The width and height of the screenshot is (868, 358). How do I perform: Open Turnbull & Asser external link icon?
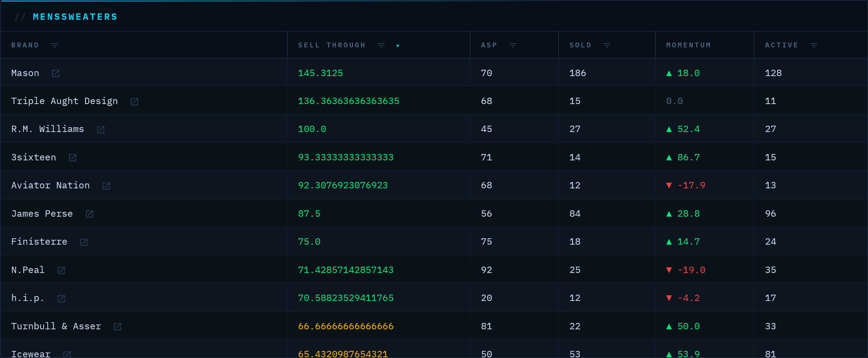coord(117,327)
